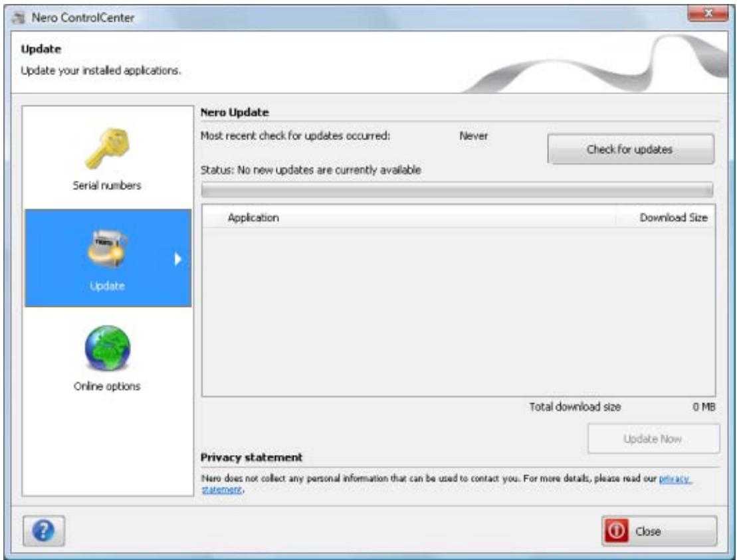Image resolution: width=737 pixels, height=560 pixels.
Task: Select the Update box icon in sidebar
Action: (x=107, y=249)
